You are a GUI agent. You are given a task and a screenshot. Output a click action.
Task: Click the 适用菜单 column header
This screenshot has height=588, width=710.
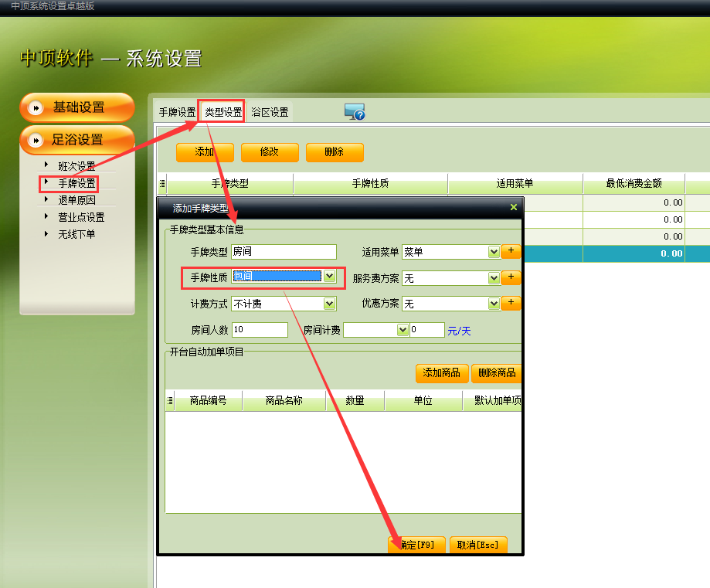pyautogui.click(x=515, y=183)
